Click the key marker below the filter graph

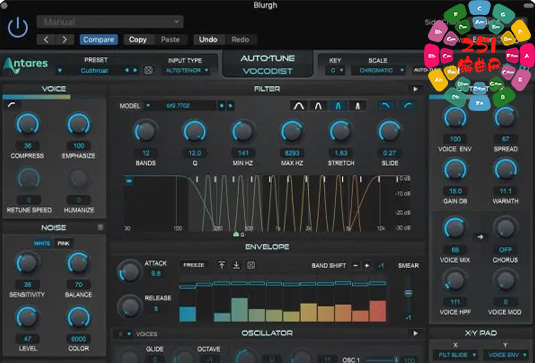point(237,235)
